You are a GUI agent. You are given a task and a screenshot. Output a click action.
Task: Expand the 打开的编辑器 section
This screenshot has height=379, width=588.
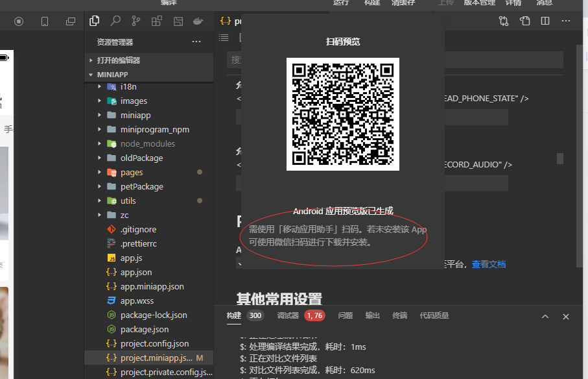(149, 60)
